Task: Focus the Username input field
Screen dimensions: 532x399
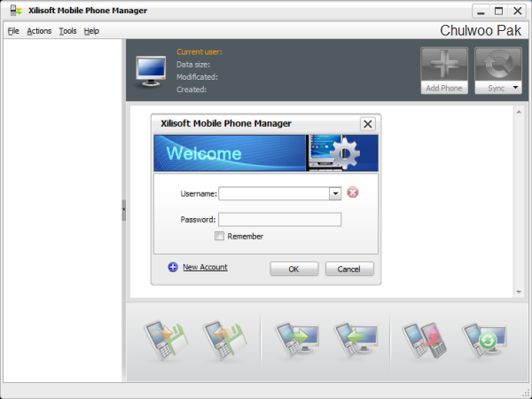Action: 274,193
